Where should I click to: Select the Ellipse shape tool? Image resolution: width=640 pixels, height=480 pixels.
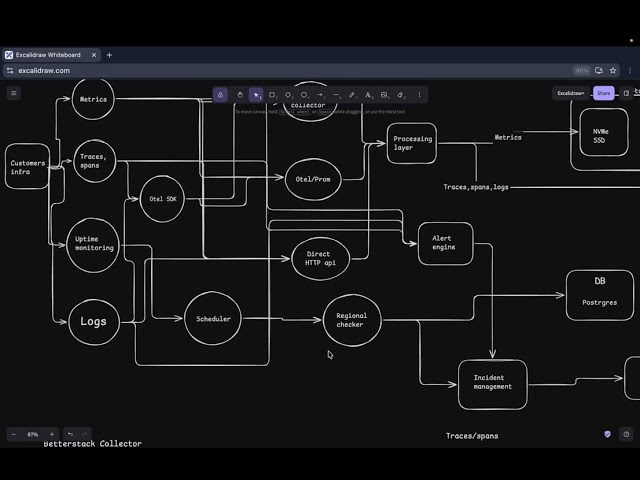pos(304,95)
